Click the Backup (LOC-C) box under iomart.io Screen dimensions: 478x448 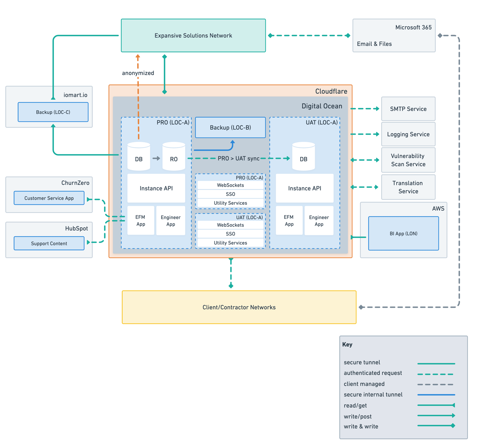click(x=53, y=112)
